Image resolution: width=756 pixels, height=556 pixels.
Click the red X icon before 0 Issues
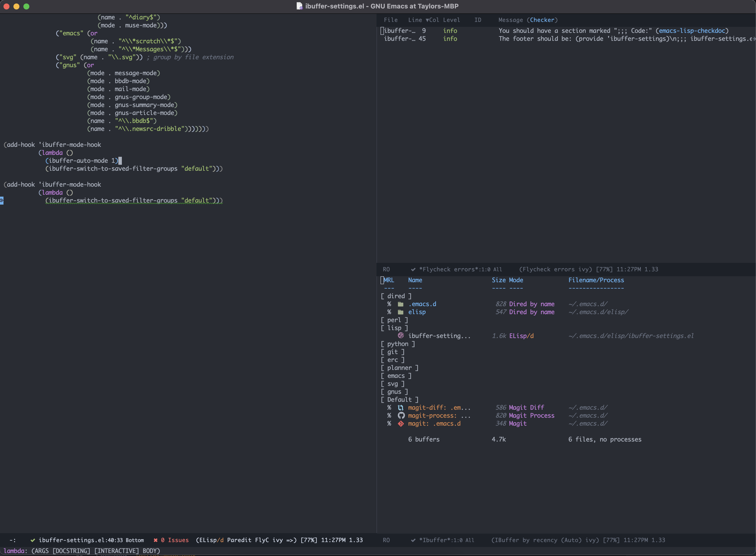tap(155, 540)
